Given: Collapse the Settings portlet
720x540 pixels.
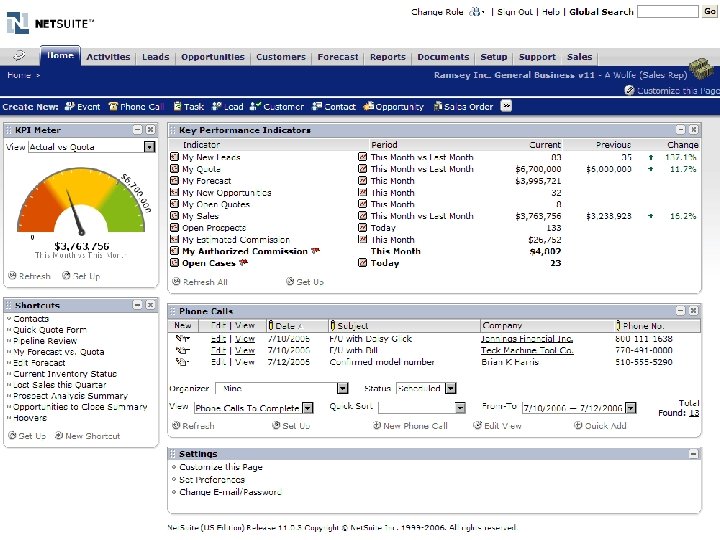Looking at the screenshot, I should click(693, 454).
